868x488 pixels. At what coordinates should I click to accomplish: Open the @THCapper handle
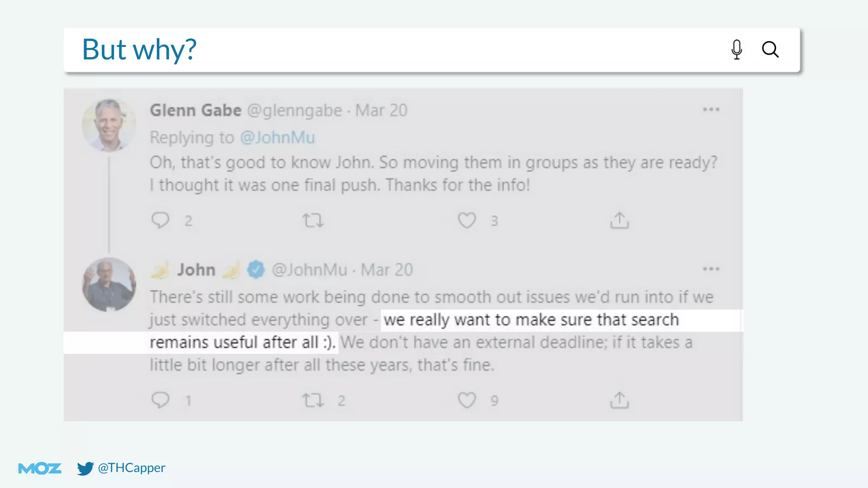coord(131,468)
